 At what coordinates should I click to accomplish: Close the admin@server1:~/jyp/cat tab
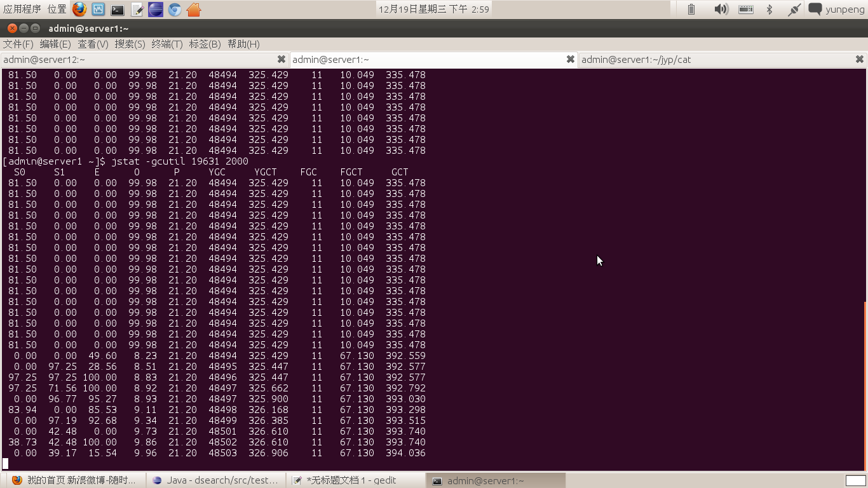click(860, 59)
